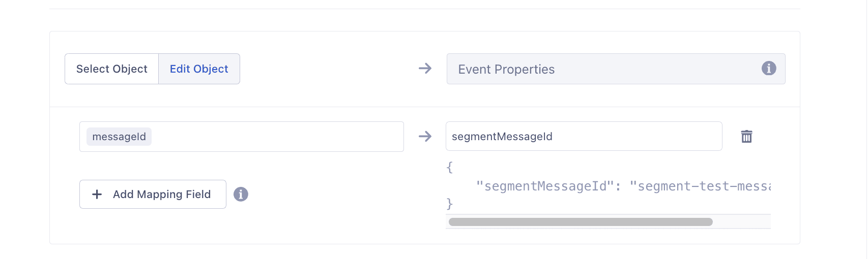The height and width of the screenshot is (259, 868).
Task: Select the messageId tag chip
Action: pos(119,137)
